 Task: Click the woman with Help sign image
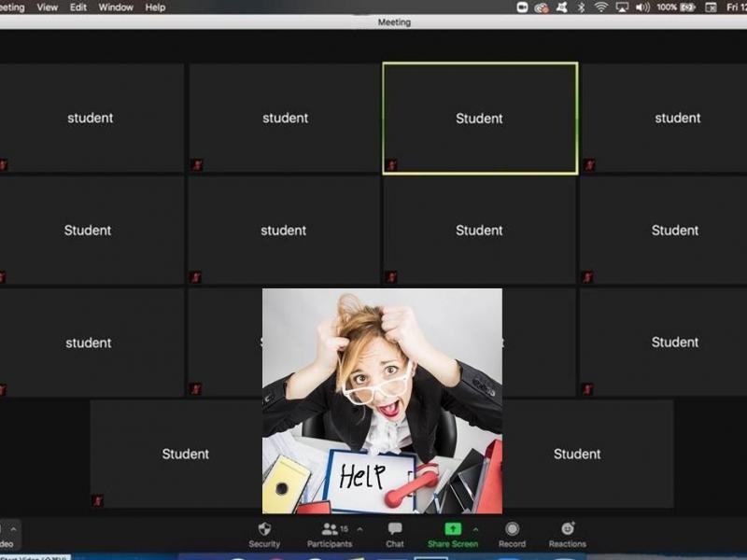point(382,400)
